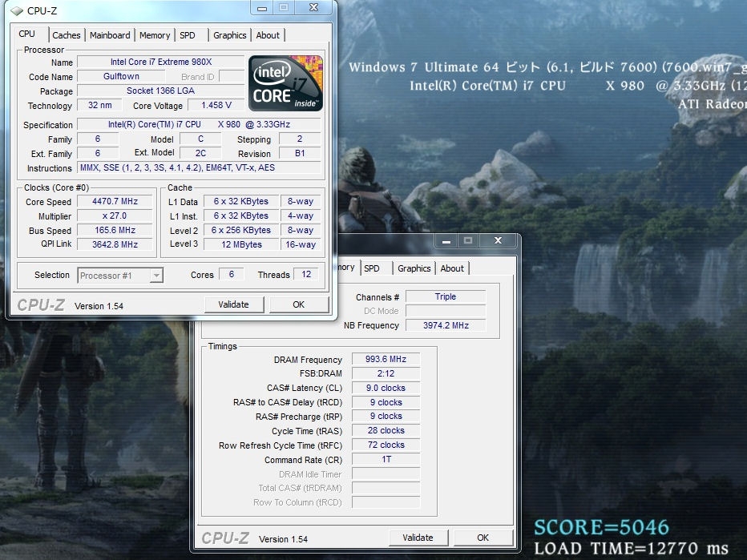This screenshot has height=560, width=747.
Task: Open the SPD tab in the memory window
Action: (x=372, y=268)
